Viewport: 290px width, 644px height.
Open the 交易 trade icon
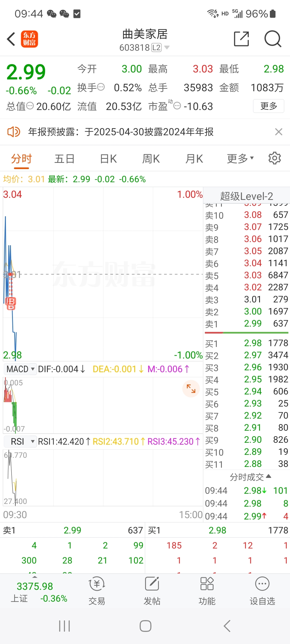click(97, 591)
